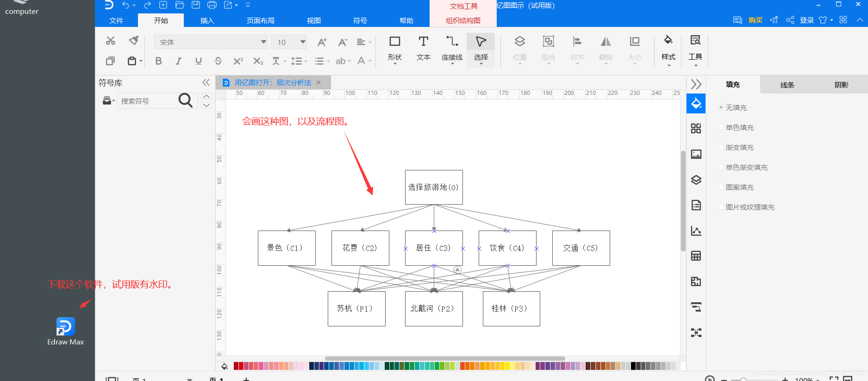Select the 形状 shape tool
The width and height of the screenshot is (868, 381).
(x=395, y=49)
